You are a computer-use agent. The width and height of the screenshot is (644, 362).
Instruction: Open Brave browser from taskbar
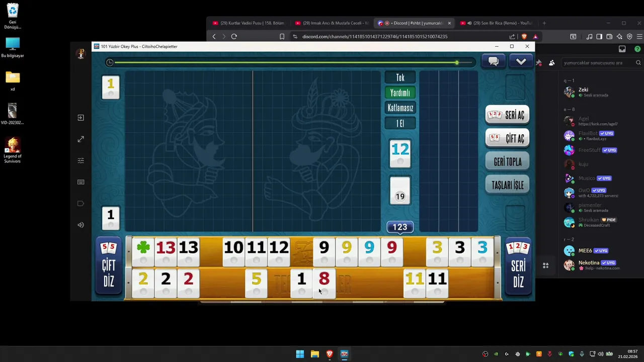pos(330,354)
